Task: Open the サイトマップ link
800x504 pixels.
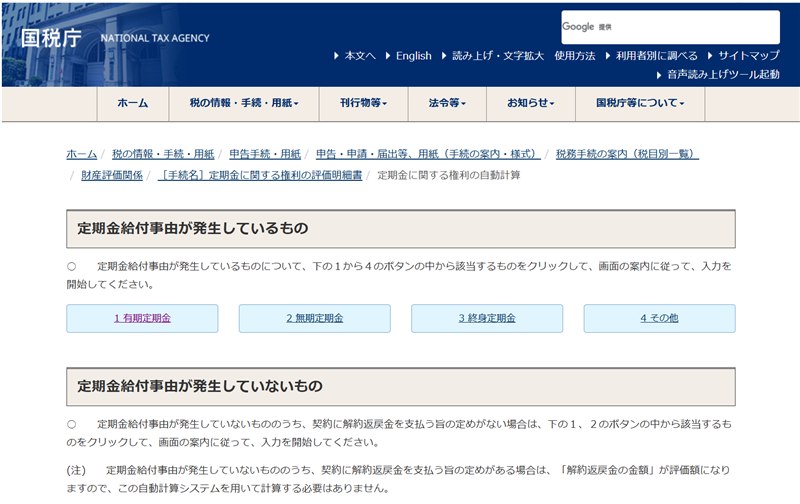Action: coord(748,56)
